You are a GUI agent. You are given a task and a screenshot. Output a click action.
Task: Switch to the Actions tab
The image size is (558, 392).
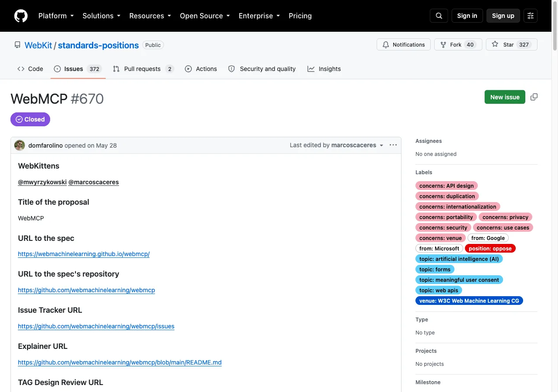coord(201,69)
